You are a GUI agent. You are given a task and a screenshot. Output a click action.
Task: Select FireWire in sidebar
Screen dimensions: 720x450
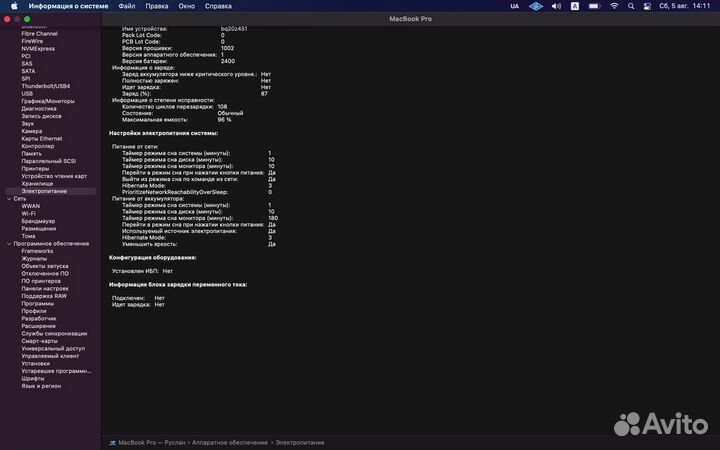32,41
